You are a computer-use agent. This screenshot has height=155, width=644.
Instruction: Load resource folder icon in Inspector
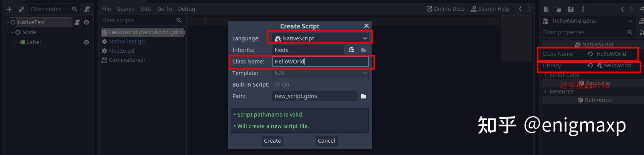click(558, 9)
